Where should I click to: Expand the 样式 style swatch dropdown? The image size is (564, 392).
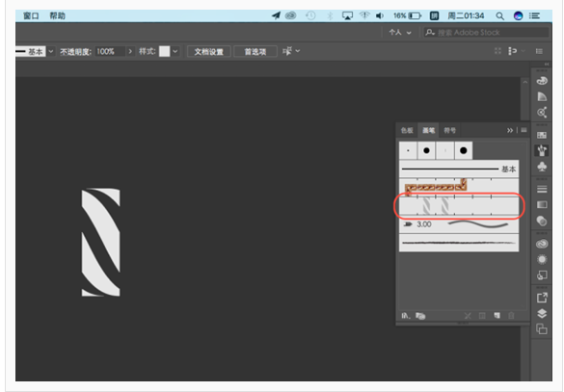coord(175,51)
